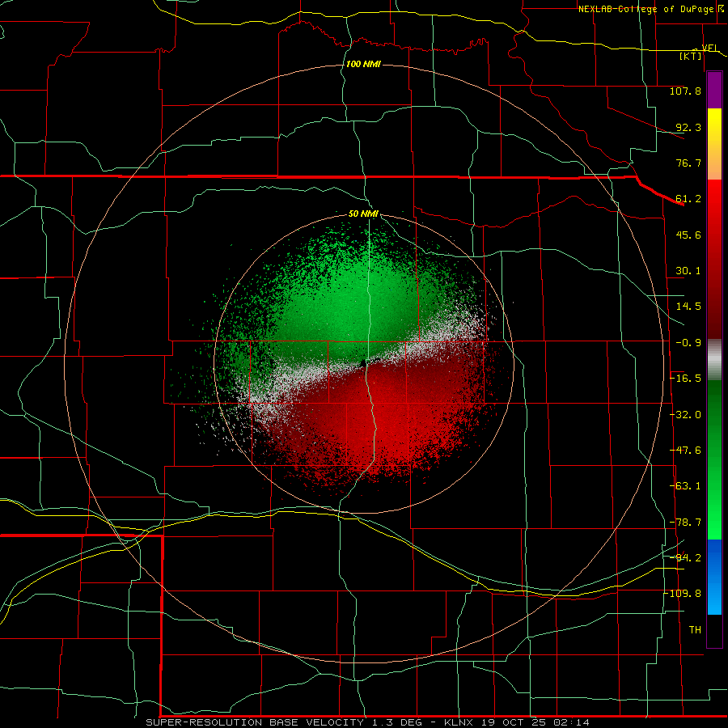
Task: Click the "50 NMI" range ring label
Action: click(x=363, y=214)
